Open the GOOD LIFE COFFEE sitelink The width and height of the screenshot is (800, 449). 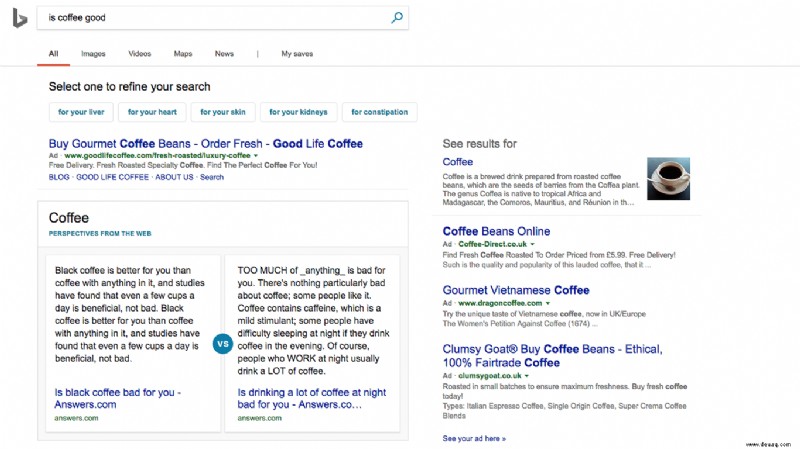pos(112,177)
